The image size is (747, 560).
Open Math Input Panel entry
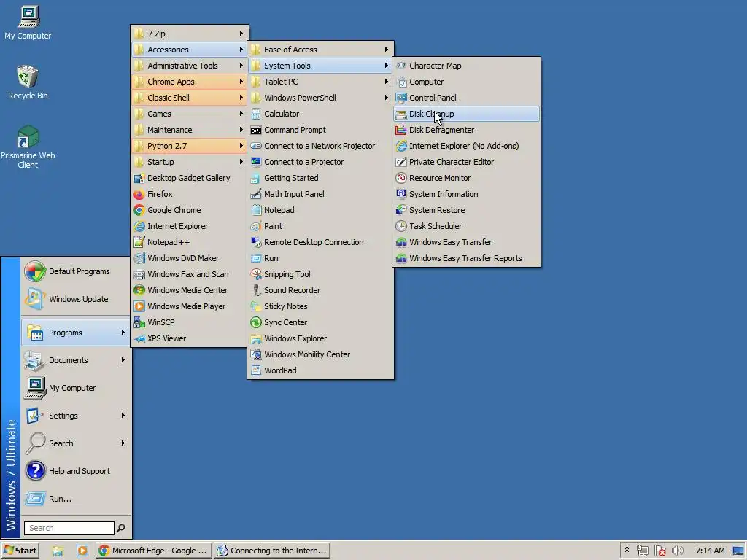pyautogui.click(x=321, y=194)
